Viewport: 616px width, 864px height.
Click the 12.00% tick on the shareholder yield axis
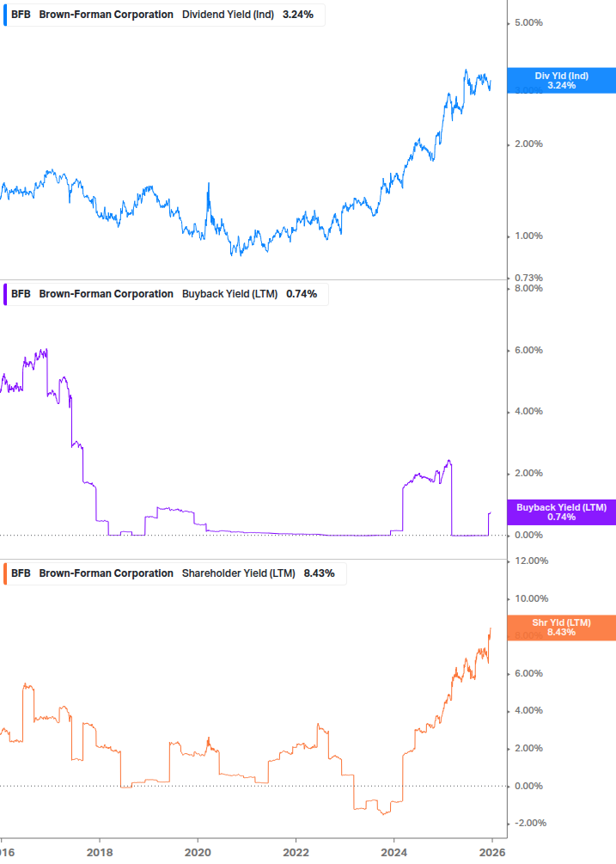coord(531,561)
